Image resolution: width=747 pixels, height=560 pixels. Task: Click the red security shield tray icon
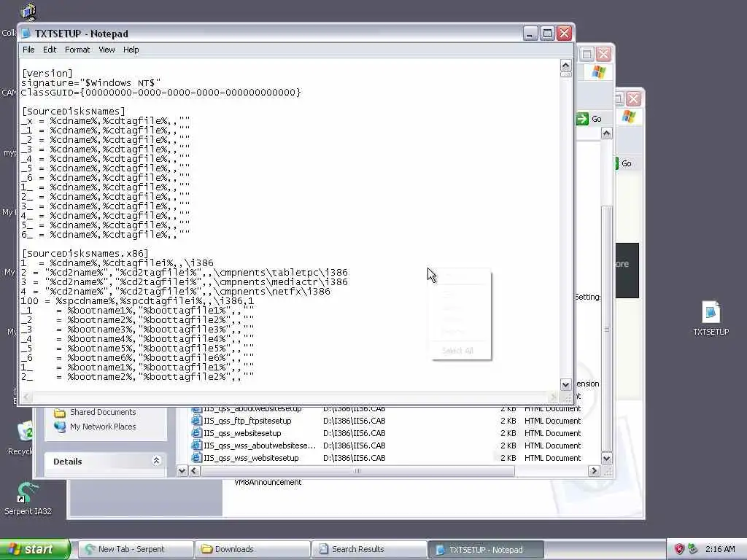pos(679,549)
